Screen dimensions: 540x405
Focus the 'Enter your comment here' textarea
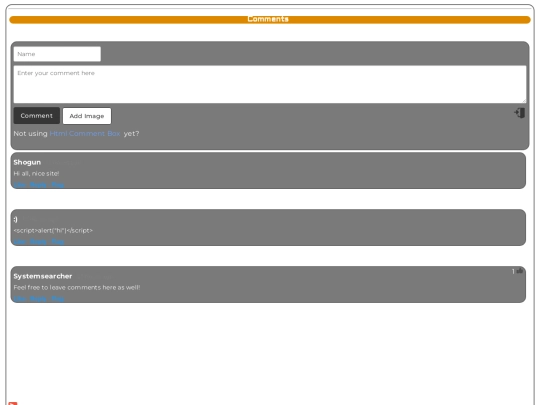[x=270, y=84]
